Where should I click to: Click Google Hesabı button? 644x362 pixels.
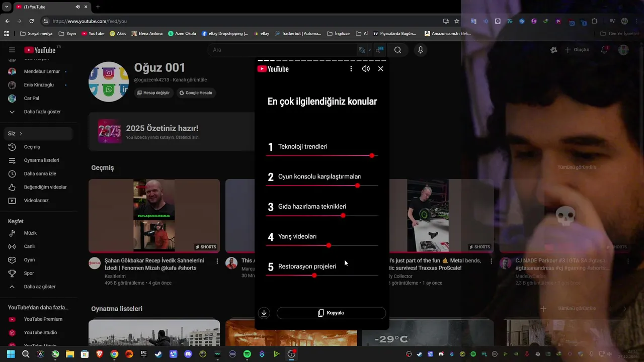[196, 93]
